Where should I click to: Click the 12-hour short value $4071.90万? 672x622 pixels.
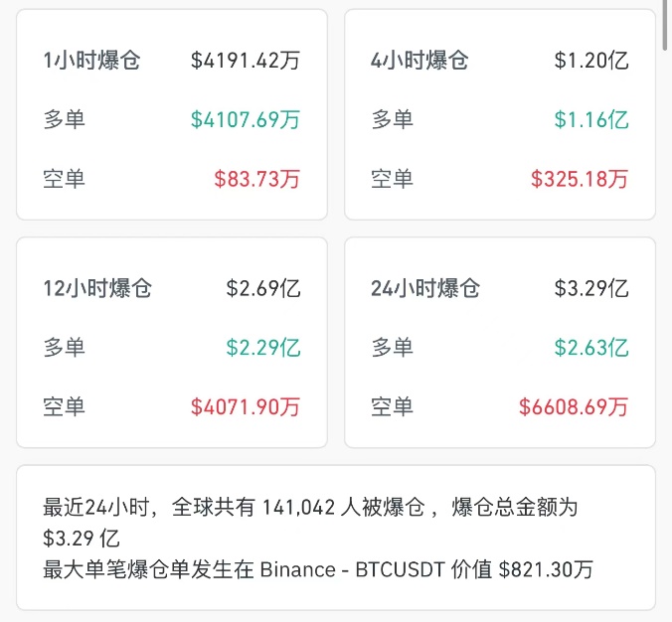point(245,406)
